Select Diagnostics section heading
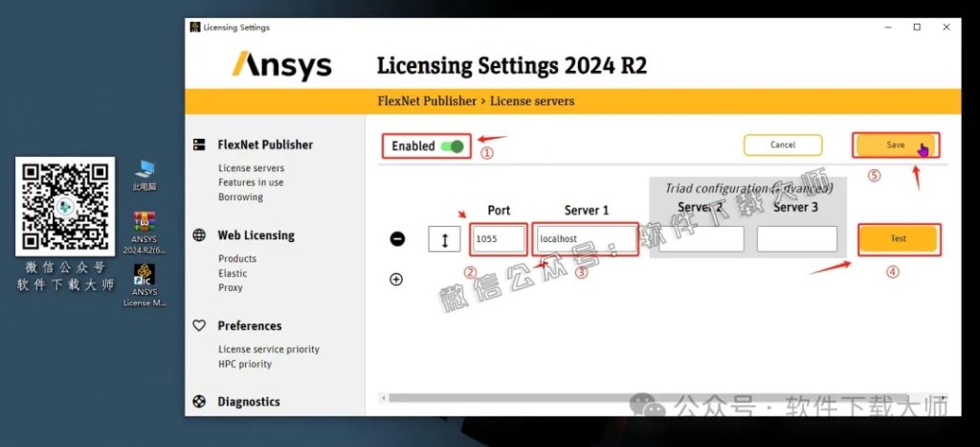 (249, 402)
